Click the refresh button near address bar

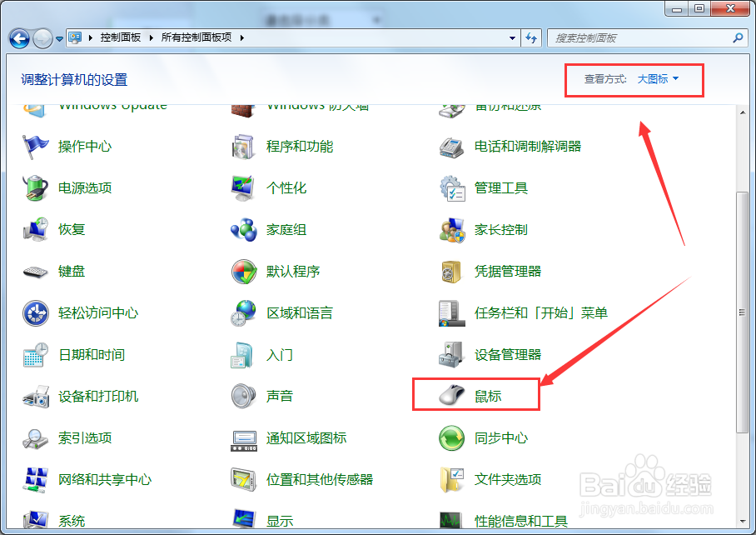point(532,37)
